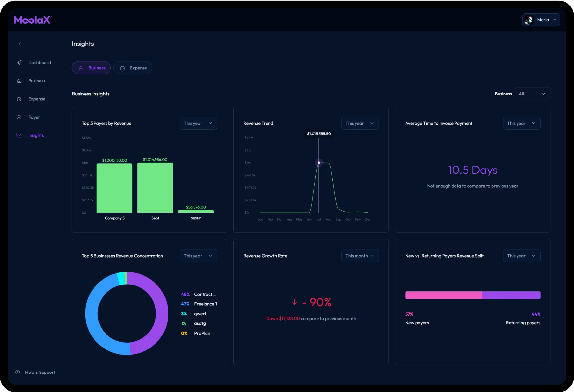
Task: Collapse the sidebar with the arrow icon
Action: [x=19, y=44]
